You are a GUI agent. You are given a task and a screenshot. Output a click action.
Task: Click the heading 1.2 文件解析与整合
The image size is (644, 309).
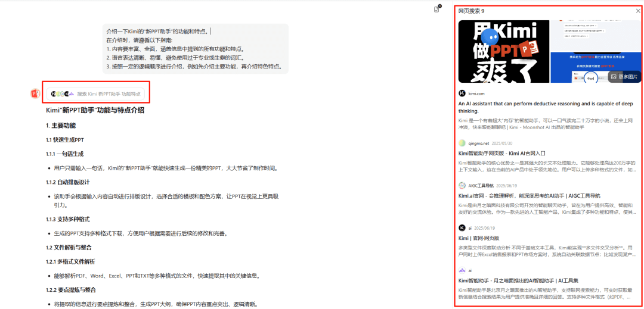[x=69, y=247]
